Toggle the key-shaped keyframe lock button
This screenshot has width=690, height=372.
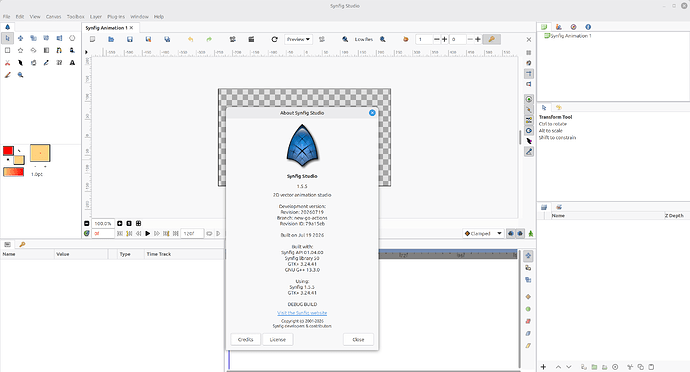492,39
